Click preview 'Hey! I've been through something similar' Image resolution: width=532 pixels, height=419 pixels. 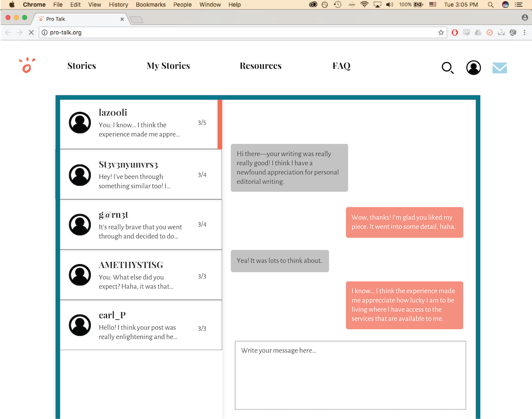(135, 181)
